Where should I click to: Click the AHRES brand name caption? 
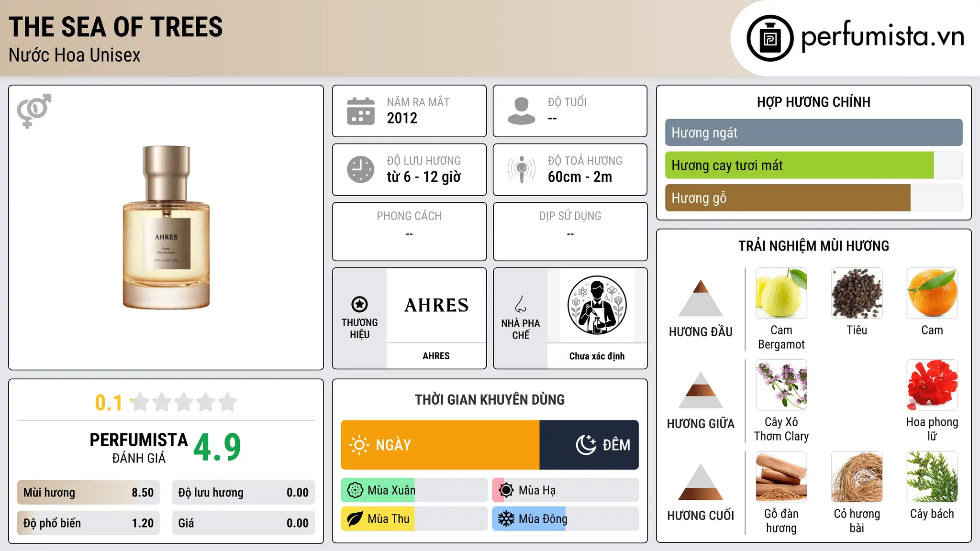(x=436, y=356)
